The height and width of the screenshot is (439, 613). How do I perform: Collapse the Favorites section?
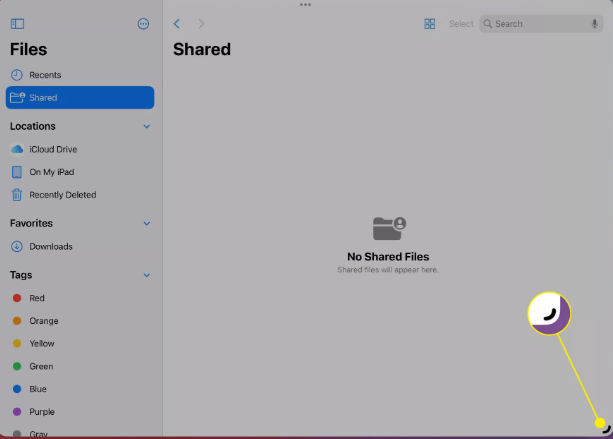point(147,223)
